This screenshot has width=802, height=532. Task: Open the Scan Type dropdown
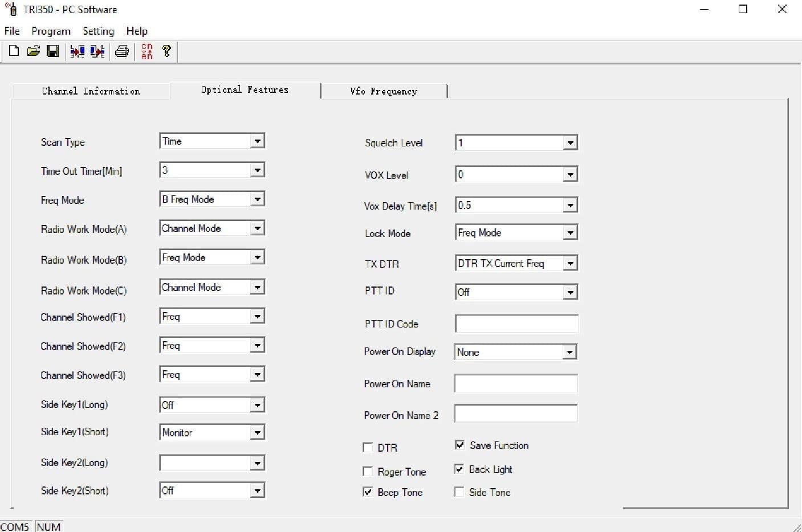coord(258,141)
